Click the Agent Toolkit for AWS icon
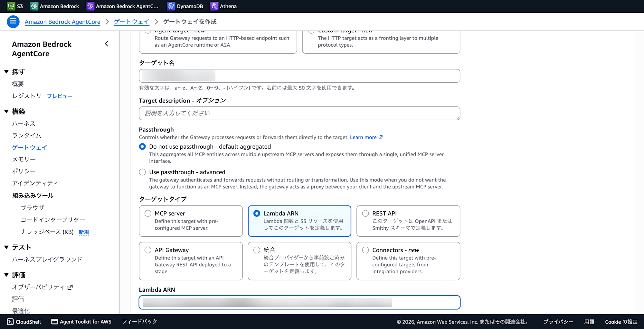The height and width of the screenshot is (329, 644). (55, 322)
